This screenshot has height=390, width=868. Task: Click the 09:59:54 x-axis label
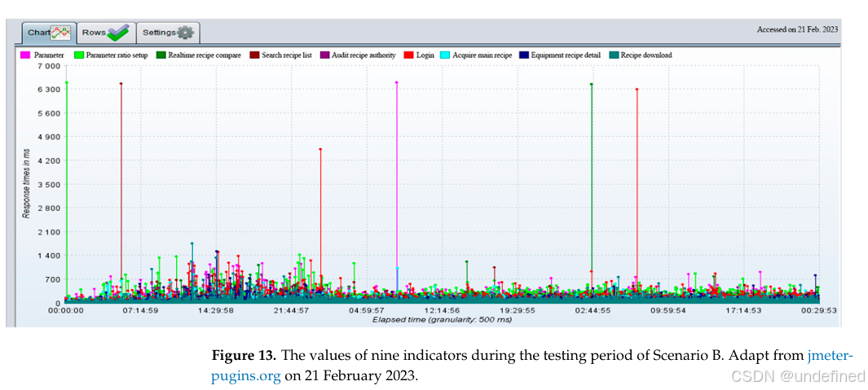tap(668, 310)
